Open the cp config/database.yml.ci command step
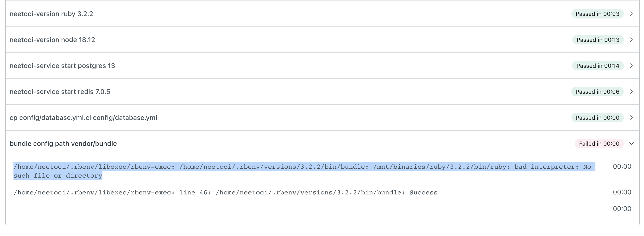This screenshot has height=236, width=644. coord(83,118)
